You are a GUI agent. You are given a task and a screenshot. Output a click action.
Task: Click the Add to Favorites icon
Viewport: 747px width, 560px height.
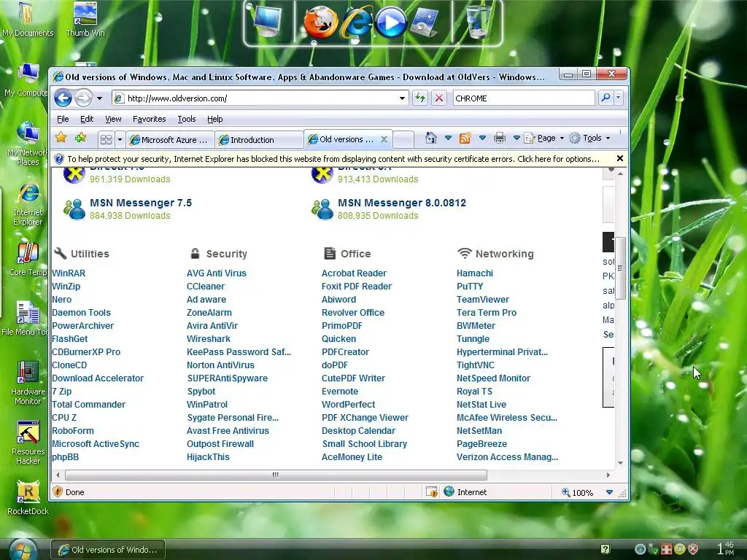tap(80, 138)
